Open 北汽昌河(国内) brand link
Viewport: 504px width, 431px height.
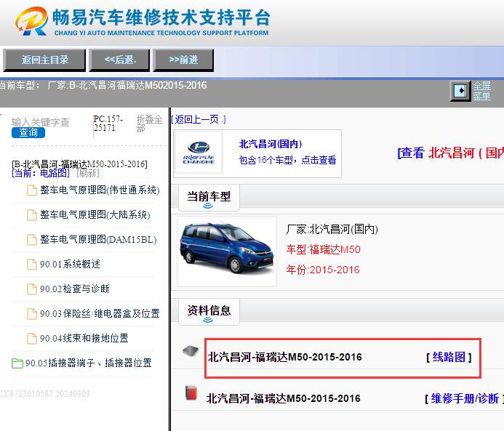click(x=271, y=144)
